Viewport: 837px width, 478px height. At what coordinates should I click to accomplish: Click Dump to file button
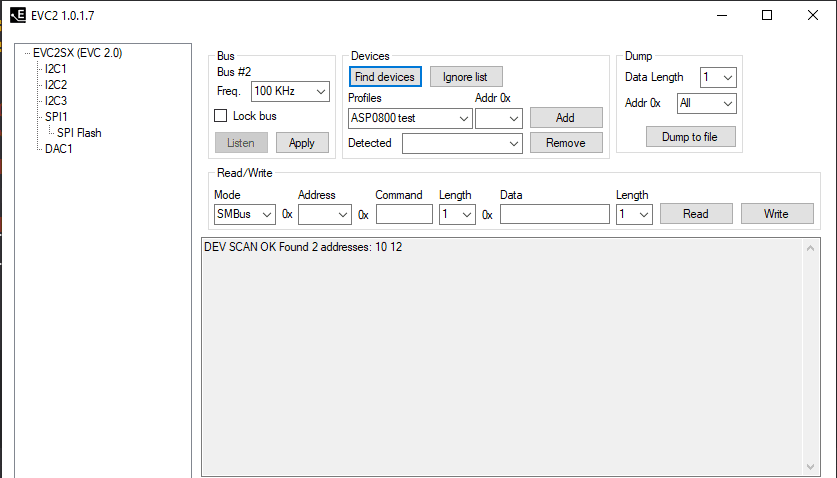coord(690,137)
